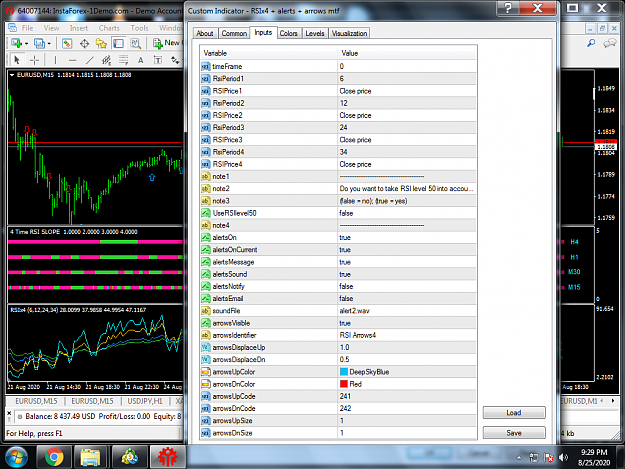Click the Save button
The height and width of the screenshot is (469, 625).
(514, 433)
